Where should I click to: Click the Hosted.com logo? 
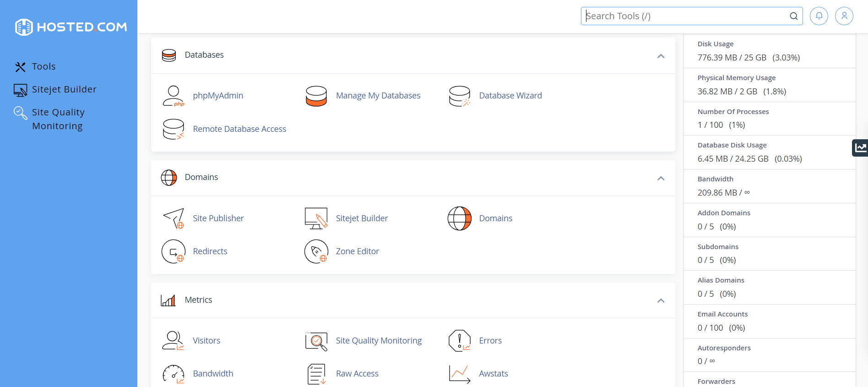(71, 27)
